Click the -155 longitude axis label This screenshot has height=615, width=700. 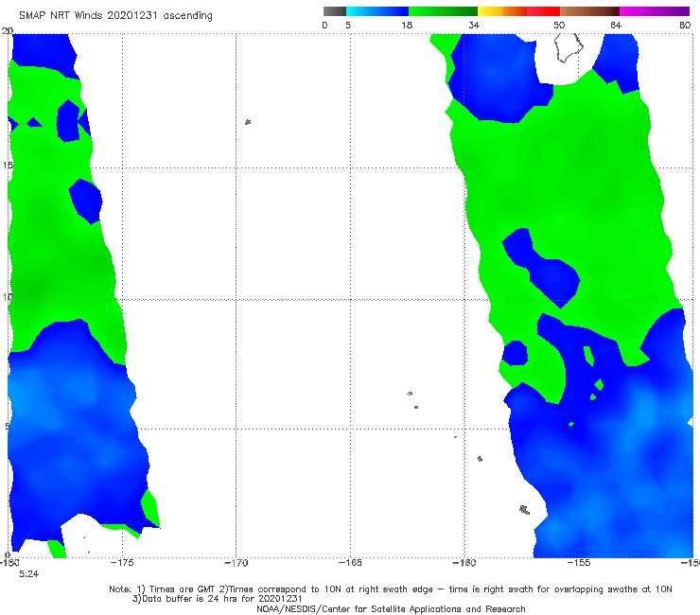[579, 563]
